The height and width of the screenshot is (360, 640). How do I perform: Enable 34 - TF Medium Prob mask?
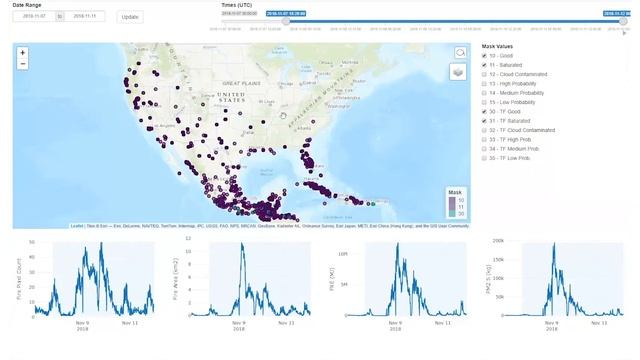coord(484,149)
